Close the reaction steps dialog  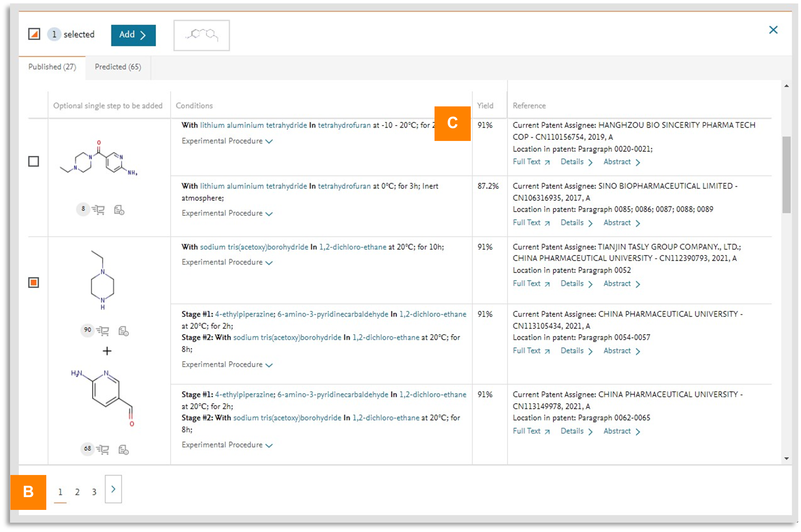point(773,30)
